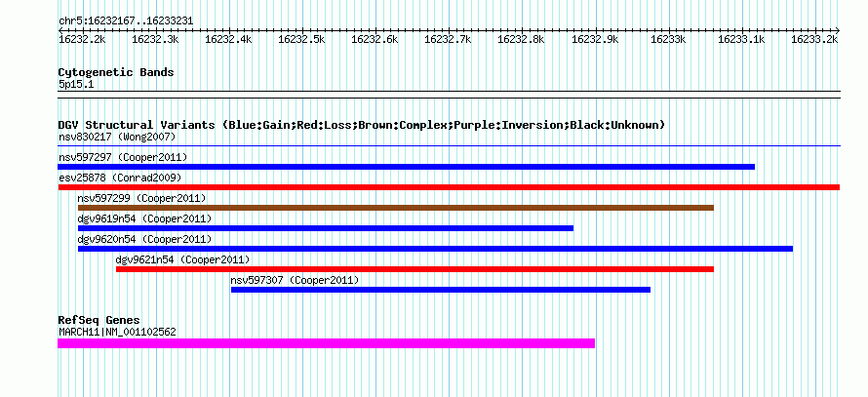Click the 16233.1k ruler tick label
The image size is (868, 397).
click(x=740, y=39)
